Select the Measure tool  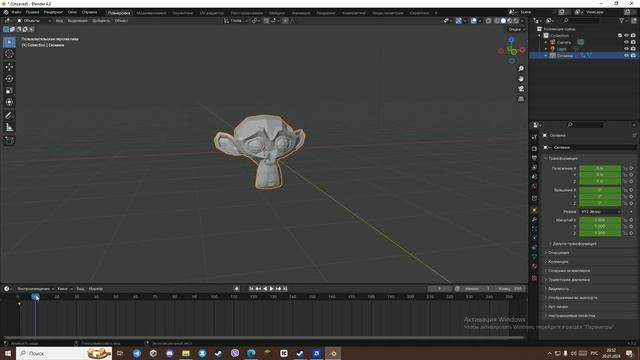point(9,128)
